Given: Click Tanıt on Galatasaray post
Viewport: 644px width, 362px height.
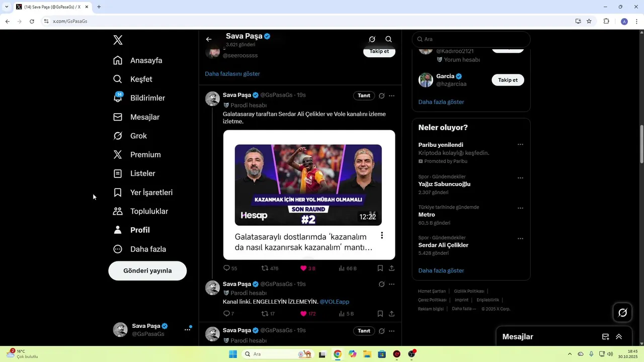Looking at the screenshot, I should [364, 96].
